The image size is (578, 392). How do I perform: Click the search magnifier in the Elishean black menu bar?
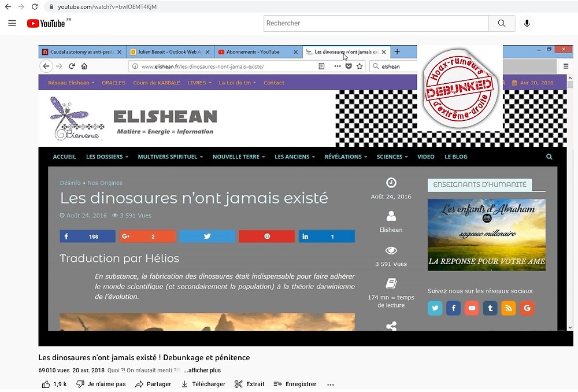pos(549,157)
